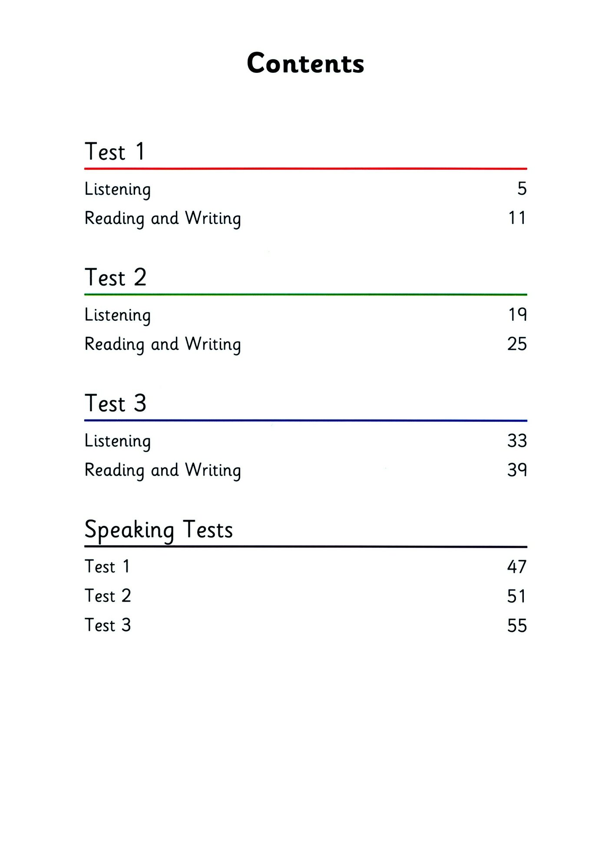The width and height of the screenshot is (605, 868).
Task: Select Test 2 Listening entry
Action: (x=118, y=315)
